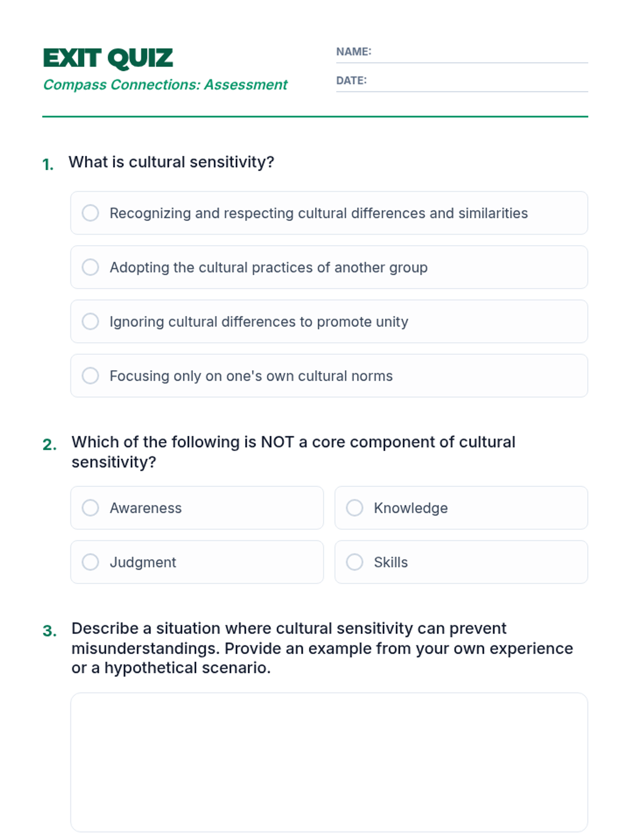Pick the Knowledge radio button
This screenshot has height=840, width=630.
(354, 508)
